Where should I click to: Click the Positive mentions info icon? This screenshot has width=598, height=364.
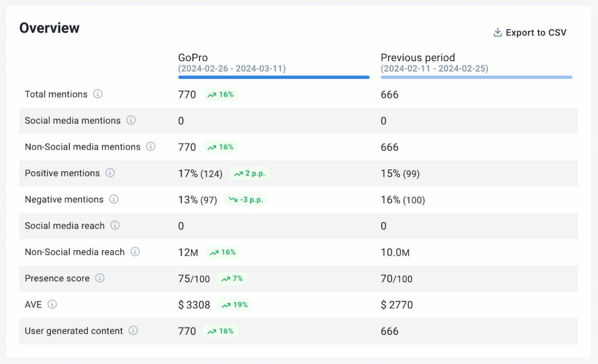(109, 173)
